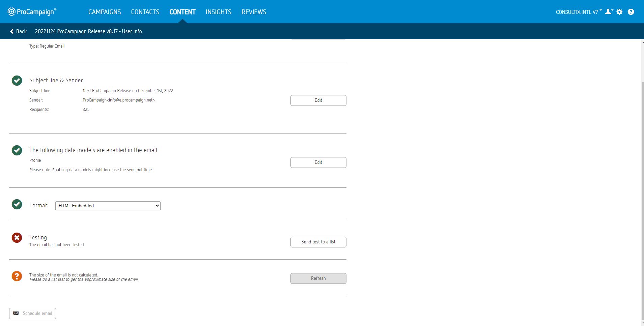Viewport: 644px width, 326px height.
Task: Open the user account icon menu
Action: (609, 12)
